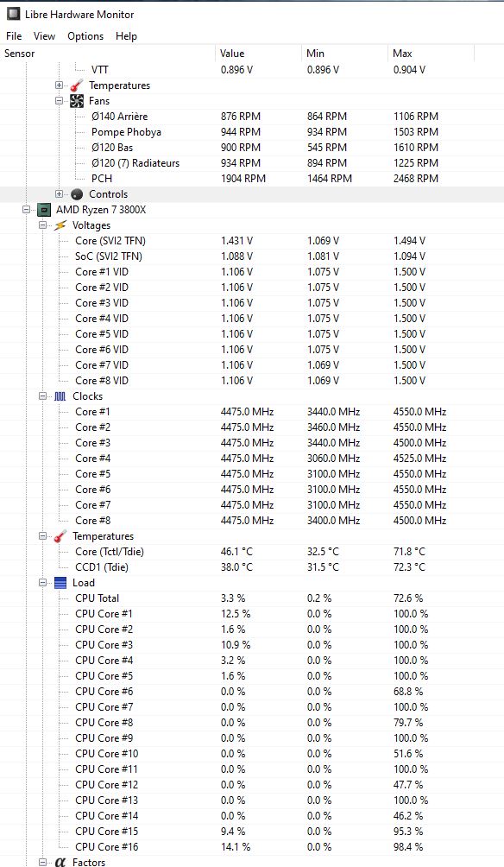Screen dimensions: 504x867
Task: Select the VTT voltage row
Action: [252, 70]
